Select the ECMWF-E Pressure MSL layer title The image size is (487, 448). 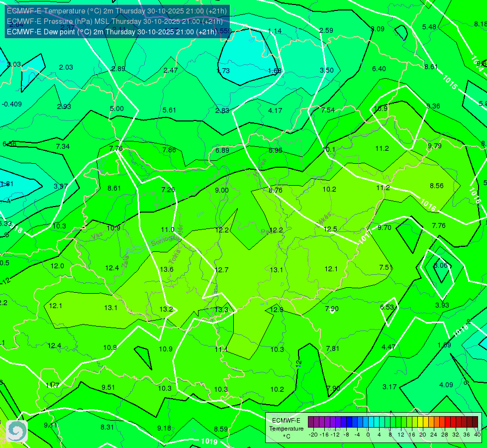(x=114, y=21)
